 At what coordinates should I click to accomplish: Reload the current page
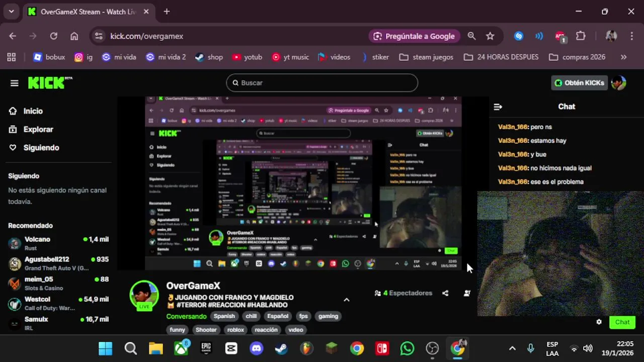coord(54,36)
